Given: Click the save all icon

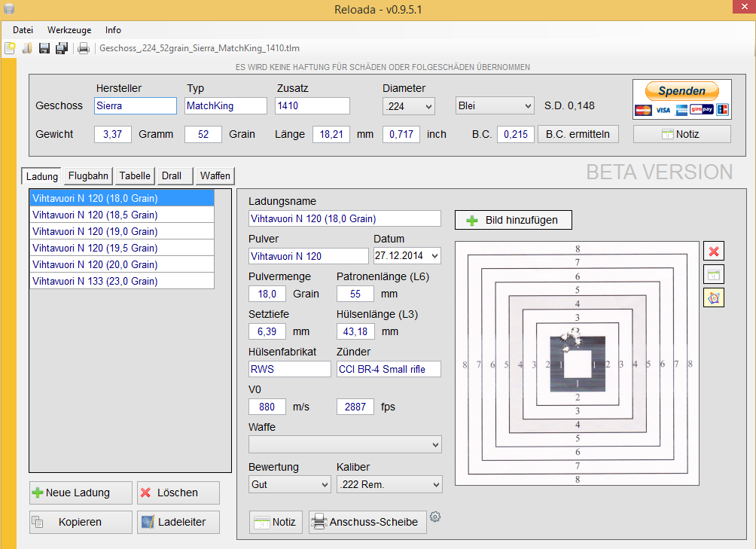Looking at the screenshot, I should pyautogui.click(x=62, y=48).
